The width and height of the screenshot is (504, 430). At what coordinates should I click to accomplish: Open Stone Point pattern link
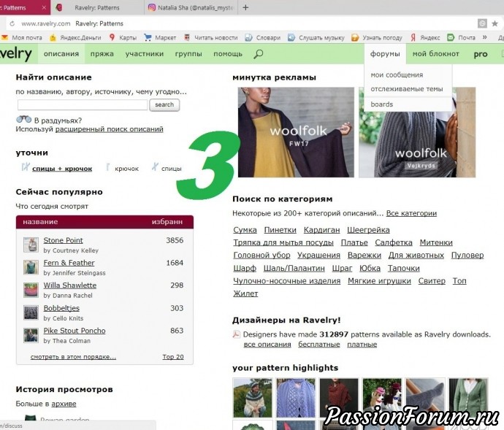[63, 240]
